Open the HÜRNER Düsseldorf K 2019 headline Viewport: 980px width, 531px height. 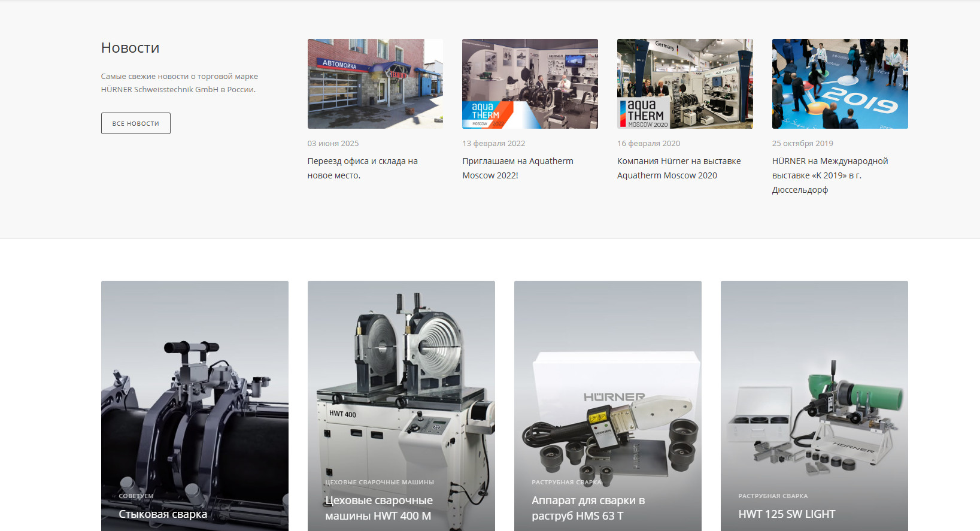(x=829, y=175)
